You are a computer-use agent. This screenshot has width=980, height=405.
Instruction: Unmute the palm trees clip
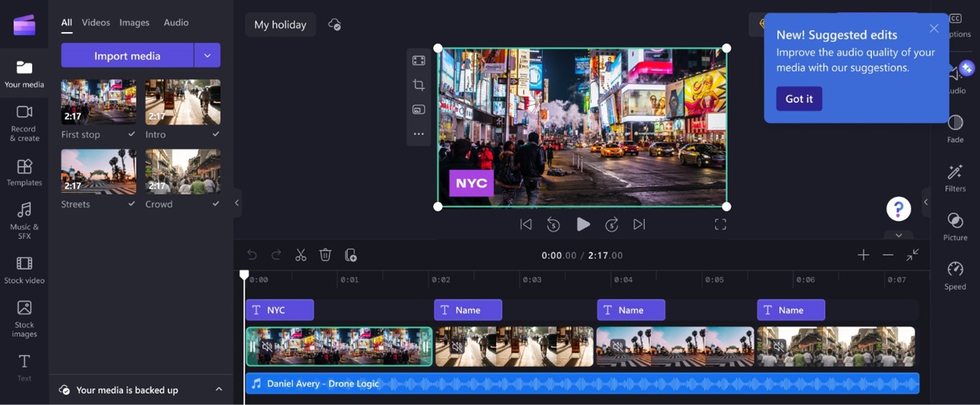[618, 347]
